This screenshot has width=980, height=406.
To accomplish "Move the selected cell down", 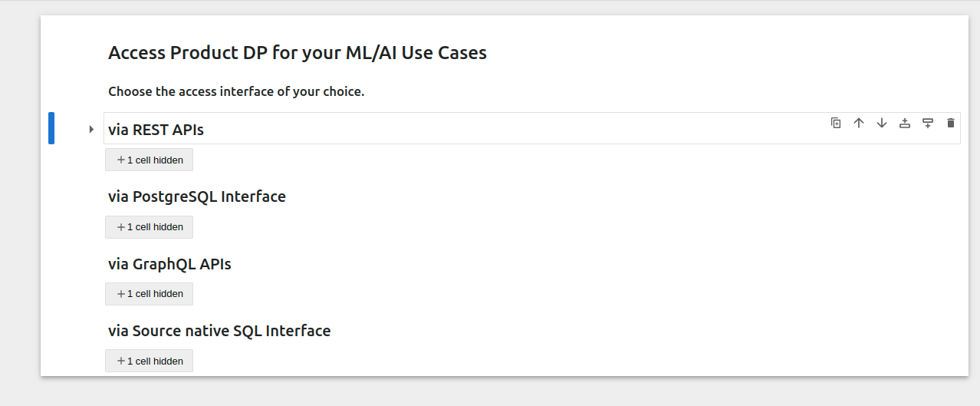I will click(x=882, y=123).
